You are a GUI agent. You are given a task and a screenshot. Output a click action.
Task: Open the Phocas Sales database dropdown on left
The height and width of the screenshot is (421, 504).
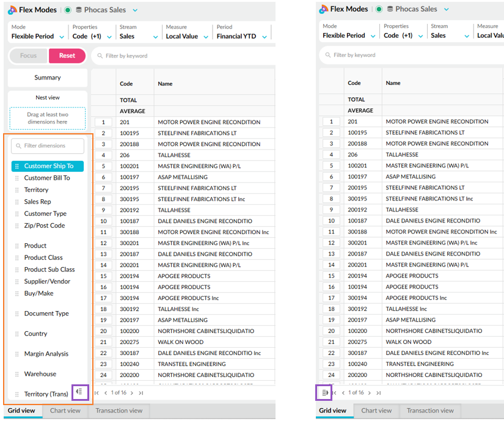coord(135,10)
